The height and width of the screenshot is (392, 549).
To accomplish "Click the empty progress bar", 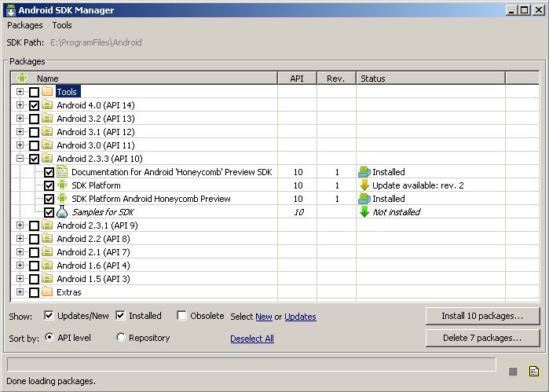I will [x=251, y=365].
